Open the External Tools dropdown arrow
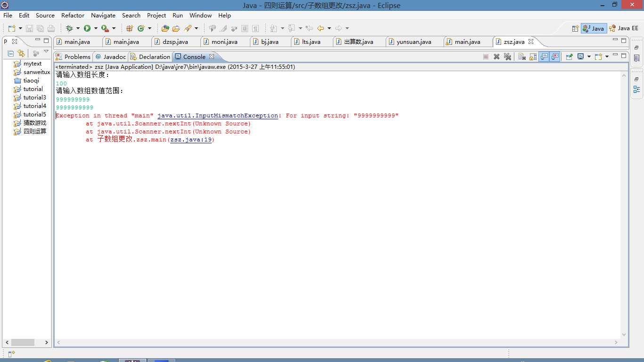The height and width of the screenshot is (362, 644). pos(114,29)
